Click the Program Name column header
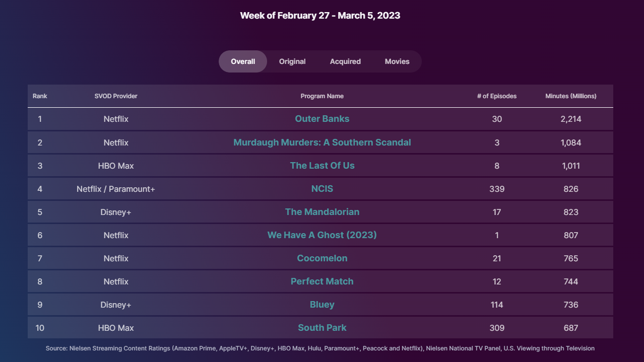This screenshot has height=362, width=644. (322, 96)
